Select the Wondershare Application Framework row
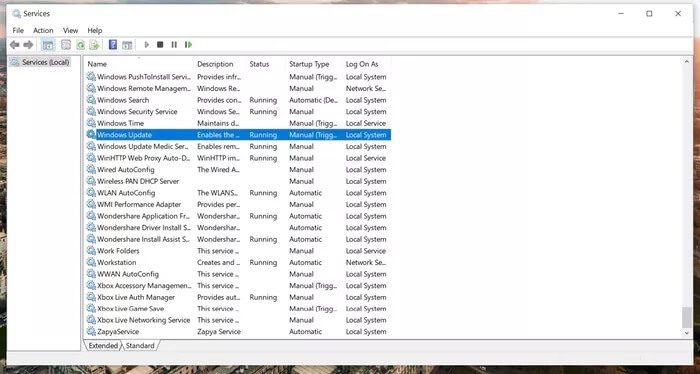 point(238,216)
